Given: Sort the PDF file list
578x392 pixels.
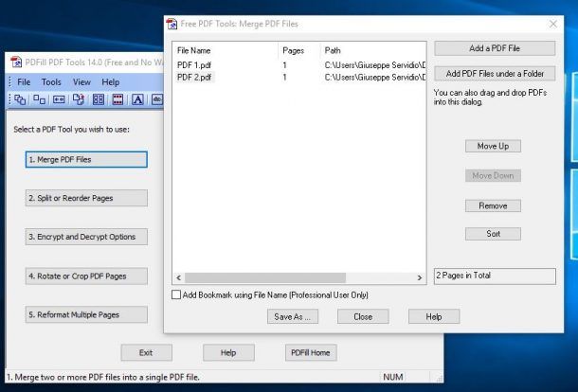Looking at the screenshot, I should pyautogui.click(x=493, y=234).
